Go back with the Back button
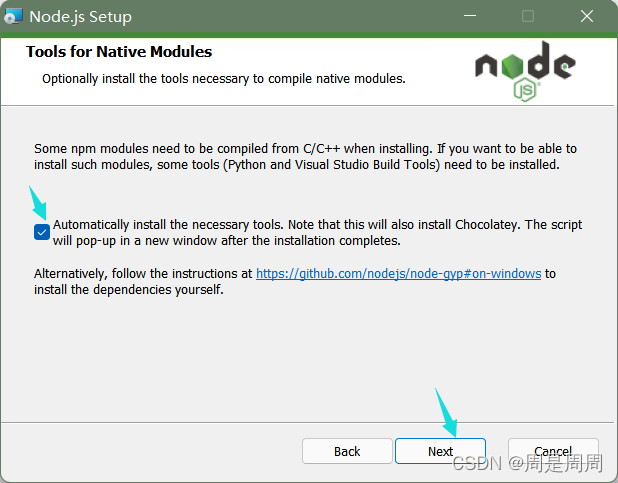 347,451
